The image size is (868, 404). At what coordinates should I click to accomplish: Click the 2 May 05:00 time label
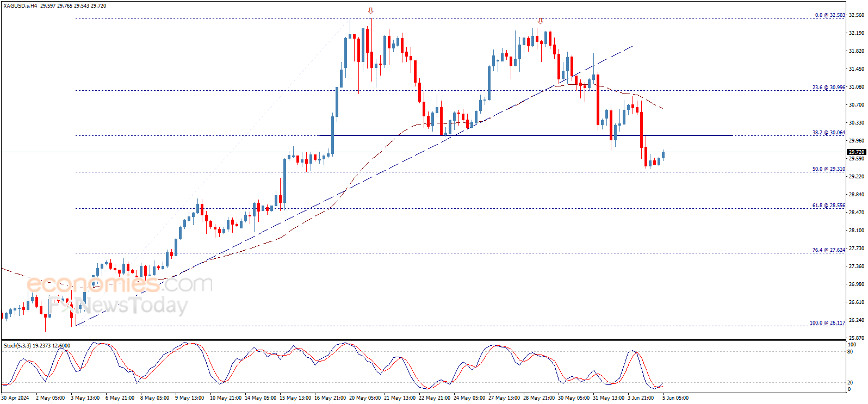(x=50, y=398)
